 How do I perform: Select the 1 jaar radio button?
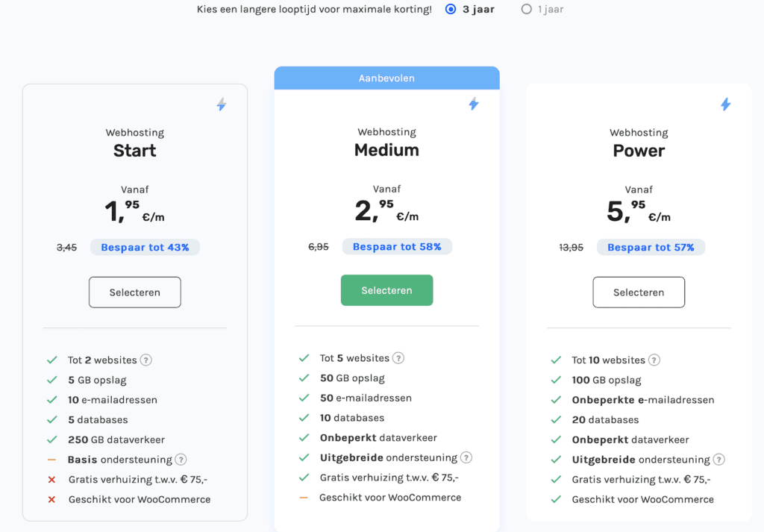(x=527, y=10)
